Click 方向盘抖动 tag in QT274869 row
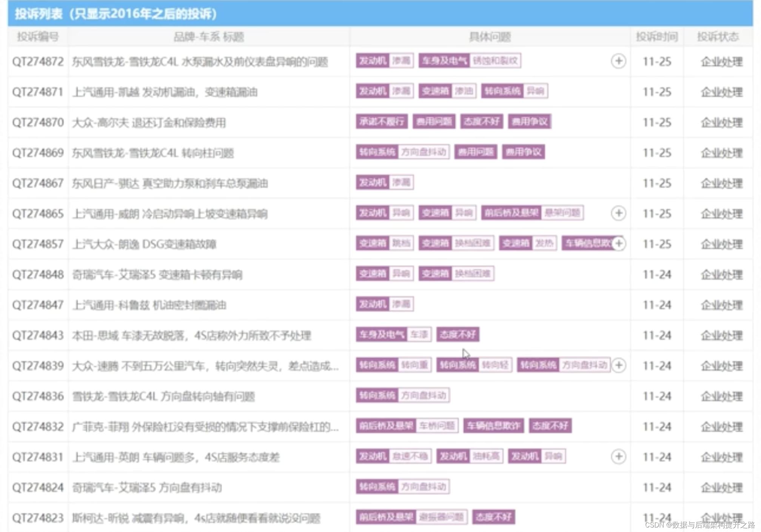 [423, 152]
